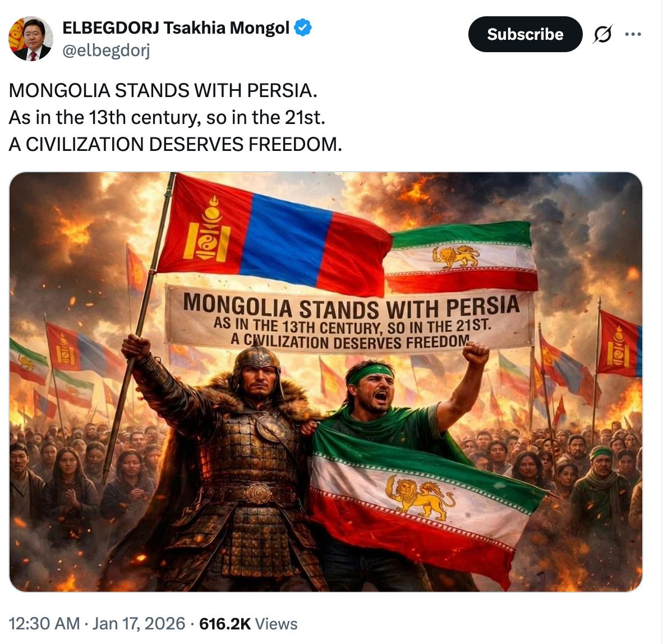
Task: Click the Jan 17, 2026 date
Action: [139, 623]
